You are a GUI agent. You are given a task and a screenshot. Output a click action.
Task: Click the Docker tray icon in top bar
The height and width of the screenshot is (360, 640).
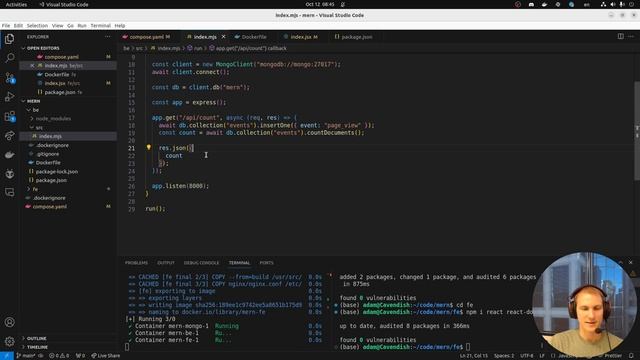pos(544,4)
